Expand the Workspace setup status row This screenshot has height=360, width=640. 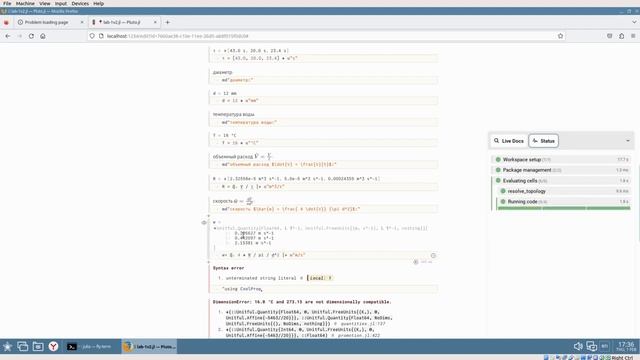click(562, 160)
